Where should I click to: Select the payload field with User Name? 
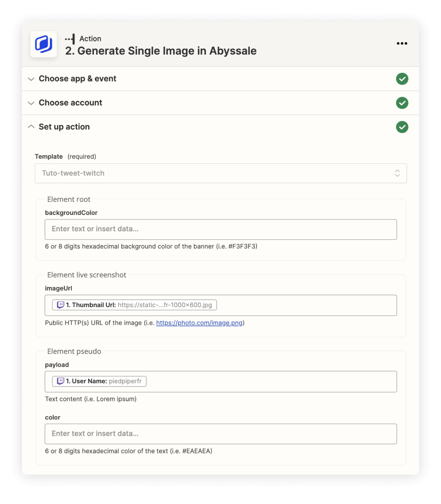click(220, 382)
